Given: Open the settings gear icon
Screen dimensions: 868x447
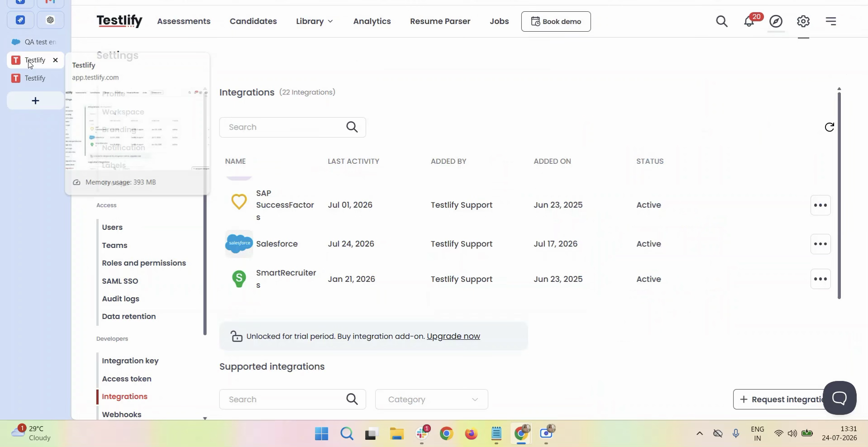Looking at the screenshot, I should [803, 21].
